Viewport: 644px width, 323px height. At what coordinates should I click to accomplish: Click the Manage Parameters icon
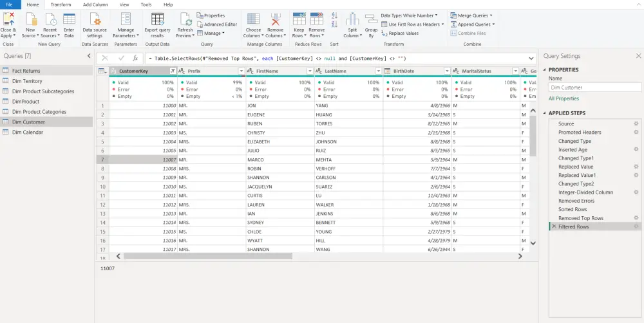(126, 19)
